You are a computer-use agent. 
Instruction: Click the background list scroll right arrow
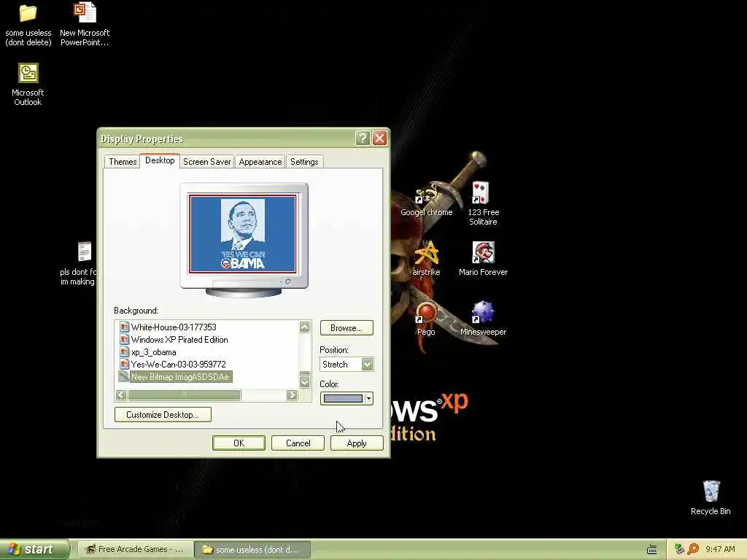[292, 394]
